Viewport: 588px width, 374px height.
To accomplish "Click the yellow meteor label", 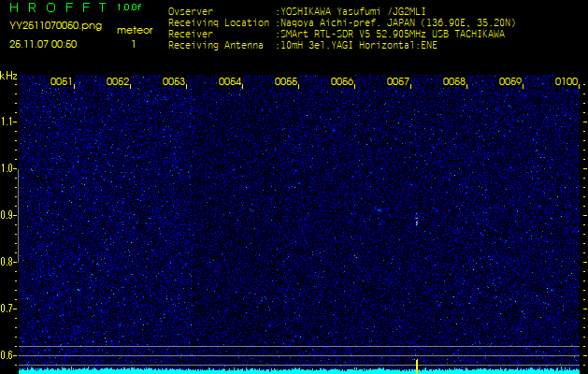I will point(134,30).
